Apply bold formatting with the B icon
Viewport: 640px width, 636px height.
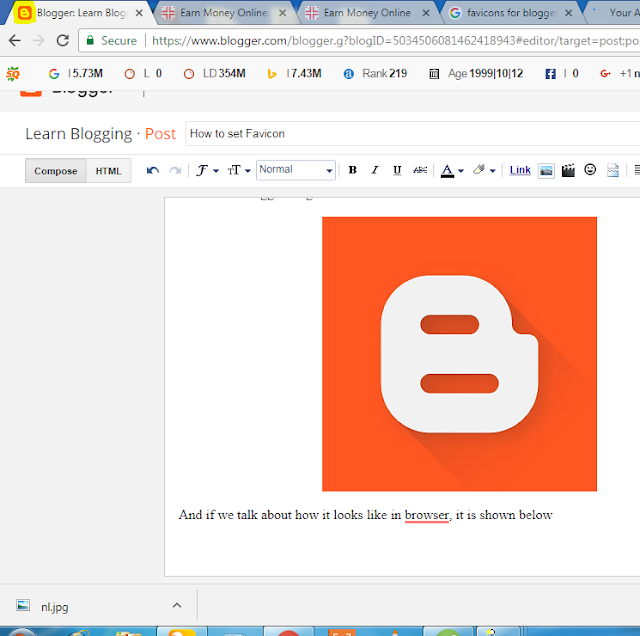[353, 171]
